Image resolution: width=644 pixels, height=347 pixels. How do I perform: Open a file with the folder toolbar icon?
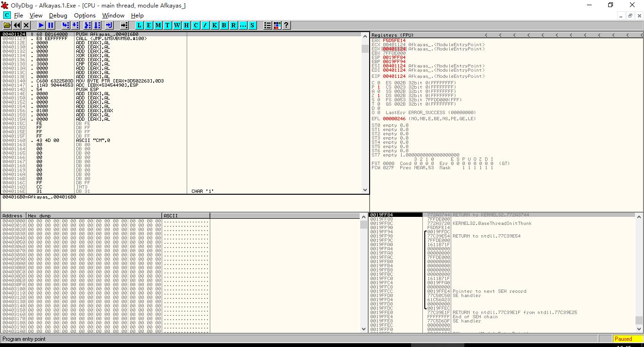8,25
